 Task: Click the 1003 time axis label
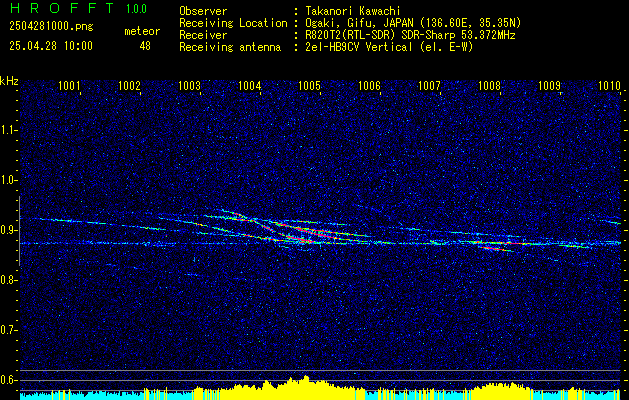tap(189, 85)
